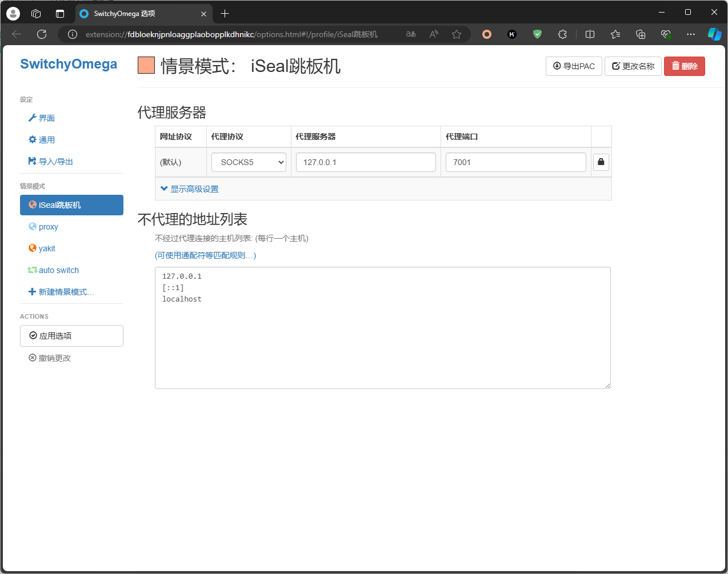The width and height of the screenshot is (728, 574).
Task: Toggle split screen view icon
Action: 590,34
